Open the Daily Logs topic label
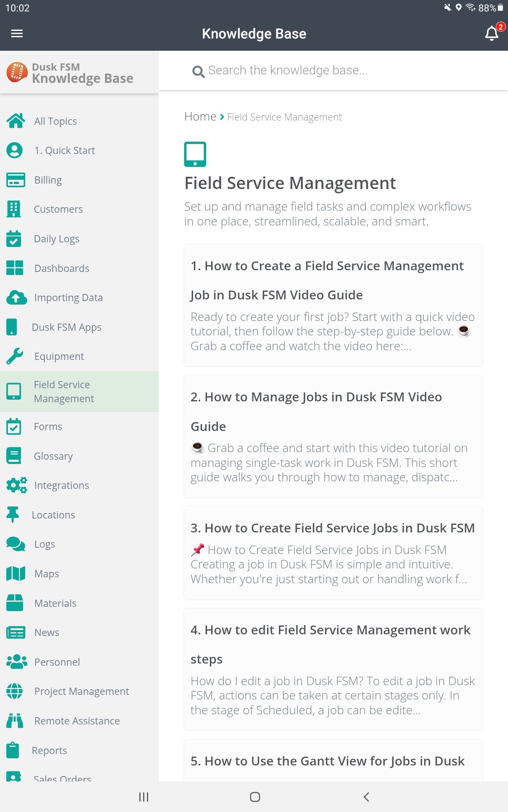This screenshot has width=508, height=812. (57, 239)
